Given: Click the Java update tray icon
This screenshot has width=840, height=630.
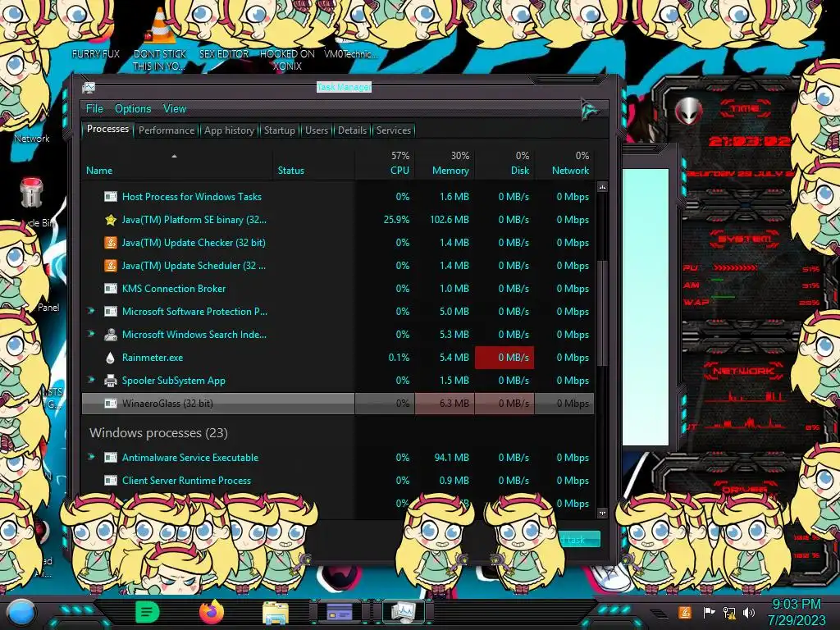Looking at the screenshot, I should (x=685, y=612).
